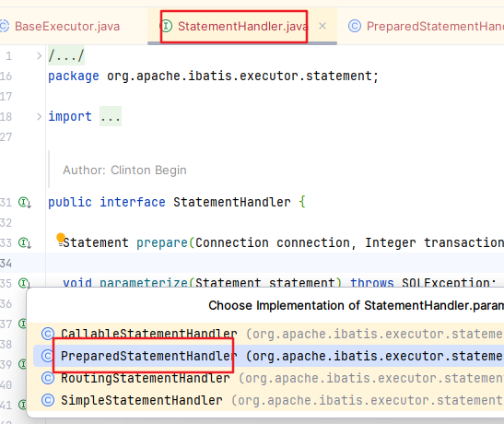Click the interface icon on StatementHandler.java tab

pos(166,26)
